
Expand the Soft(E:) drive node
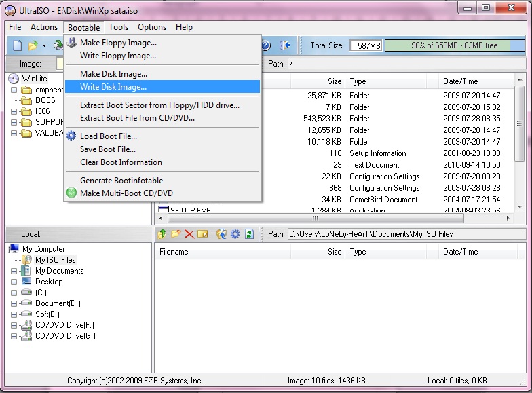click(x=14, y=314)
